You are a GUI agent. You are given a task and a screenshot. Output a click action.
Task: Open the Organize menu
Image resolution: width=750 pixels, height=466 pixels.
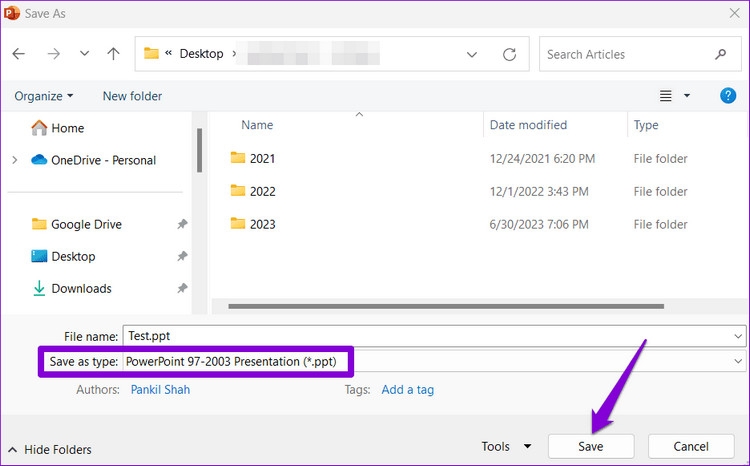coord(44,96)
